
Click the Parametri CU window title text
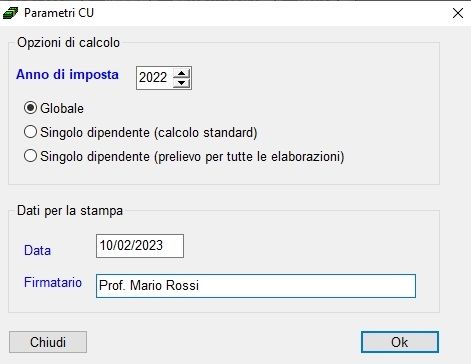click(x=59, y=13)
